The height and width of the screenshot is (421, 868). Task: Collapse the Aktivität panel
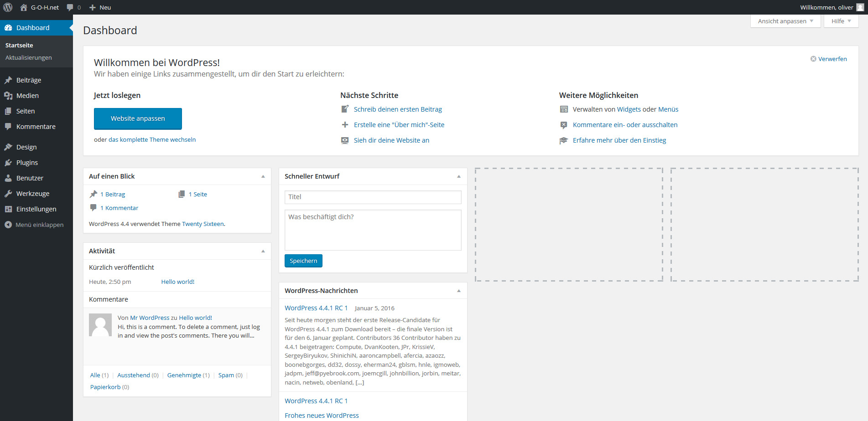click(263, 251)
